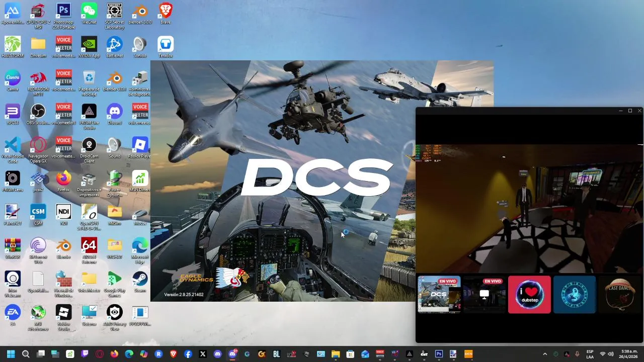Open Papelera de reciclaje icon
644x362 pixels.
coord(89,83)
